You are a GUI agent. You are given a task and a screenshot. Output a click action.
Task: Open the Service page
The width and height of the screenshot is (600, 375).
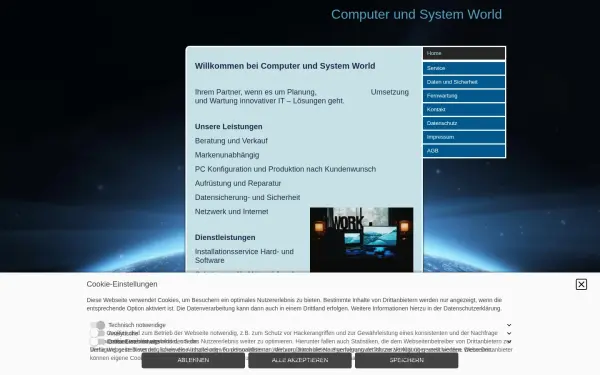pos(464,68)
